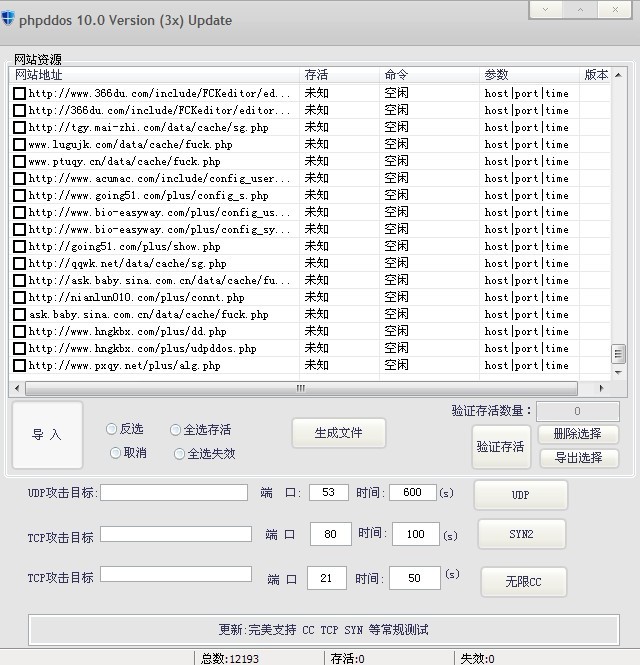Click the 更新:完美支持 CC TCP SYN notice text
This screenshot has width=640, height=665.
pyautogui.click(x=324, y=630)
